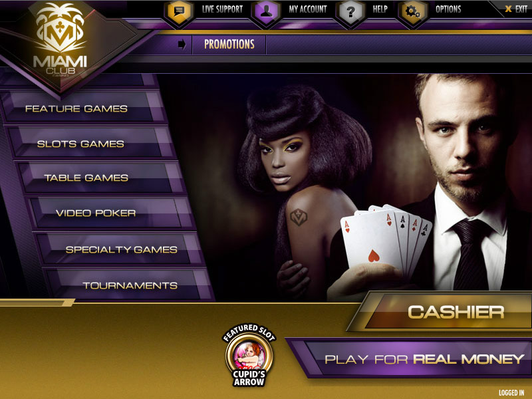Click the Live Support text label
Viewport: 532px width, 399px height.
click(x=222, y=9)
